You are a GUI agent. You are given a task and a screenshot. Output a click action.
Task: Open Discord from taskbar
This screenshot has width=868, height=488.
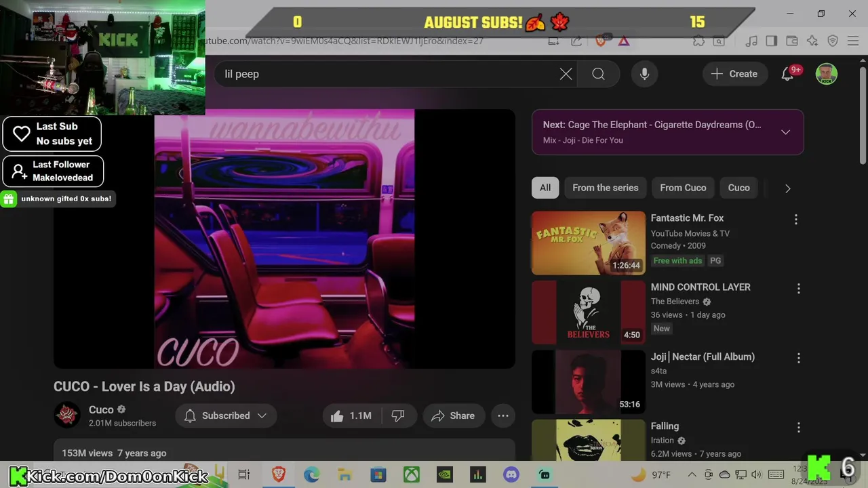coord(511,474)
